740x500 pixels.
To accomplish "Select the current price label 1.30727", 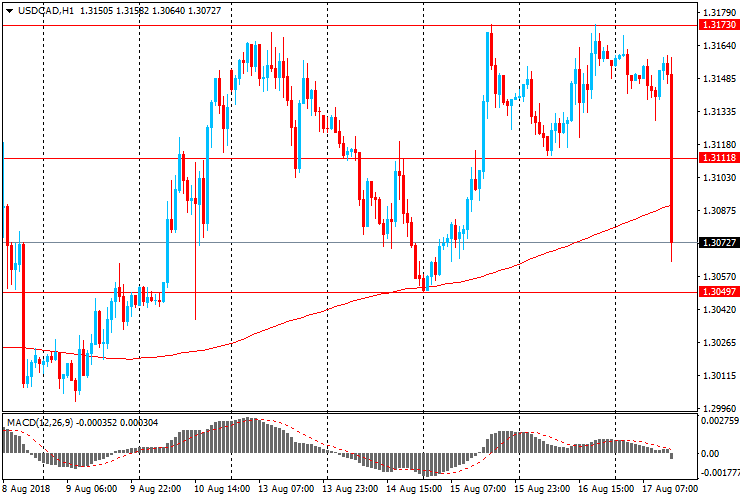I will coord(719,242).
